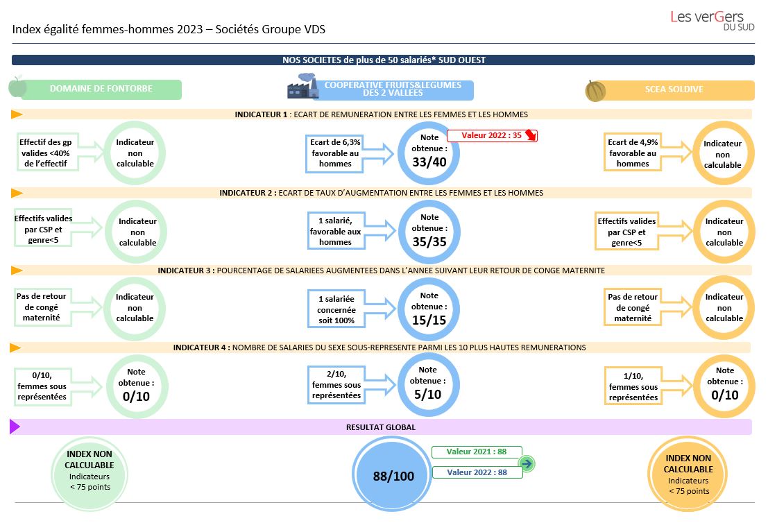Click the 'INDICATEUR 3' maternity leave heading
This screenshot has width=768, height=532.
(382, 271)
